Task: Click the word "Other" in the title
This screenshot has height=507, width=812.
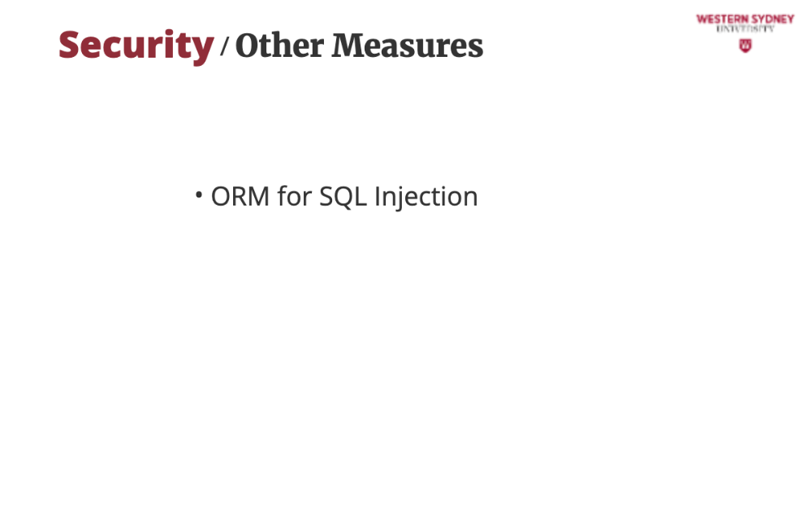Action: 279,45
